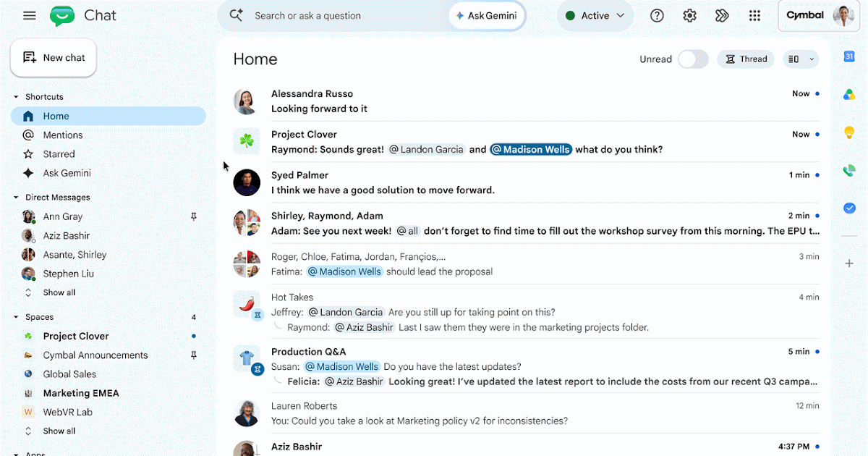Unpin the Ann Gray conversation
Image resolution: width=868 pixels, height=456 pixels.
click(193, 216)
